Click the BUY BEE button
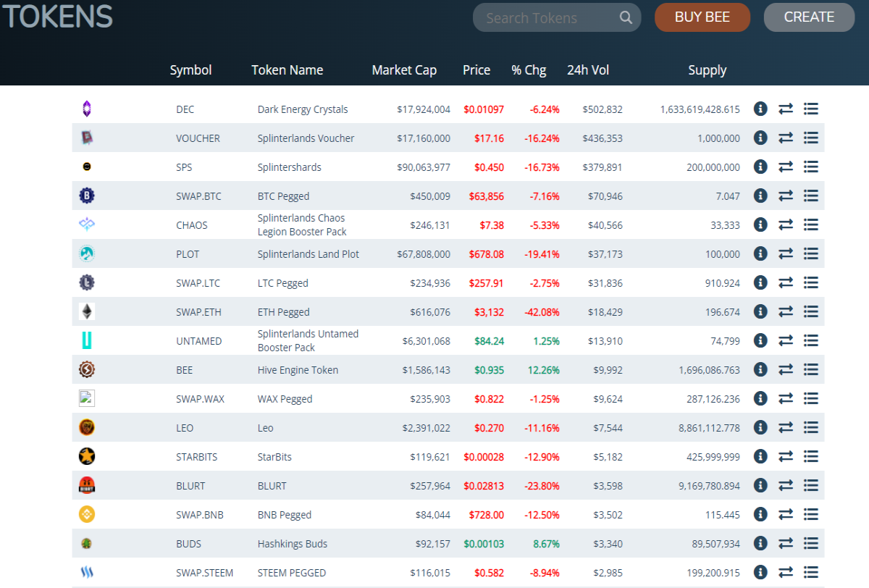The width and height of the screenshot is (869, 588). point(702,17)
